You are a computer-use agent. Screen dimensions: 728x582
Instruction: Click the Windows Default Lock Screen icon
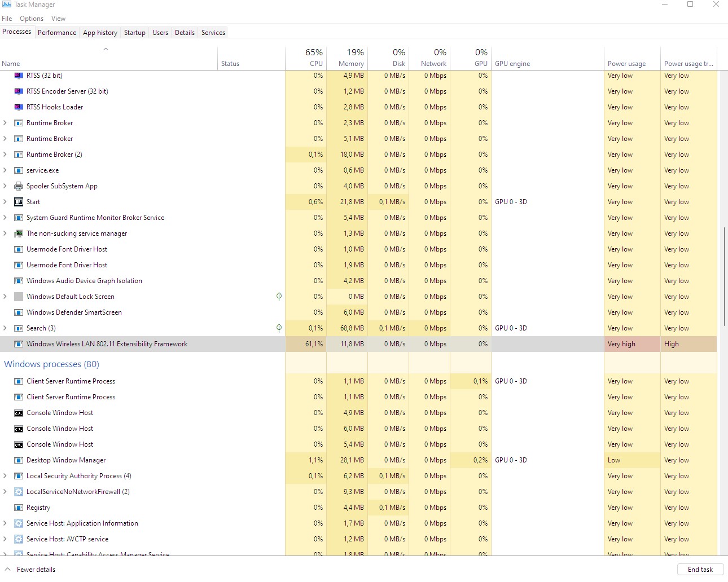[19, 297]
